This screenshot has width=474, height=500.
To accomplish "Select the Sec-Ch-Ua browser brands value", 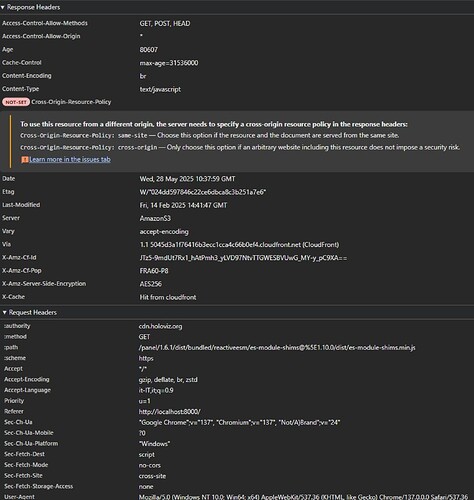I will tap(239, 422).
